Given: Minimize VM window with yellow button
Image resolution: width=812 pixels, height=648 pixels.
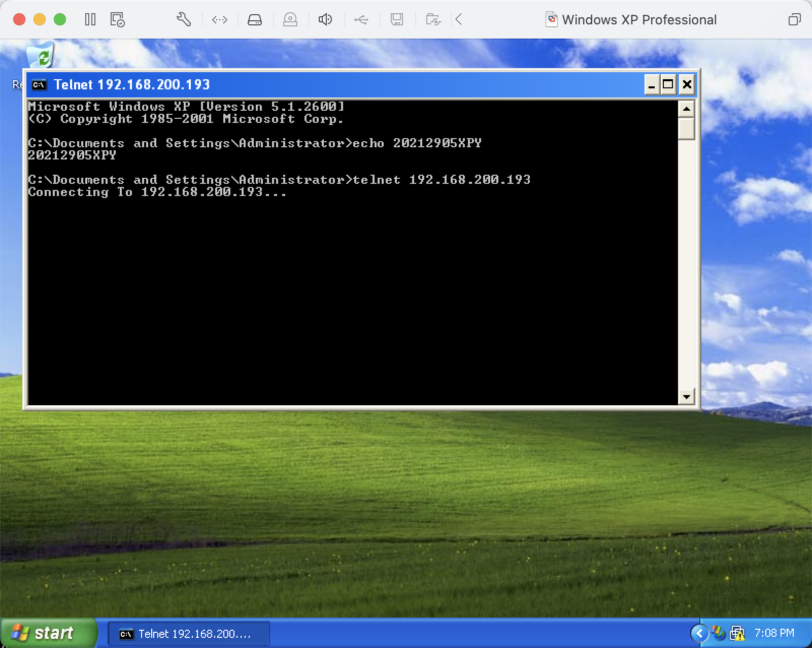Looking at the screenshot, I should 40,20.
